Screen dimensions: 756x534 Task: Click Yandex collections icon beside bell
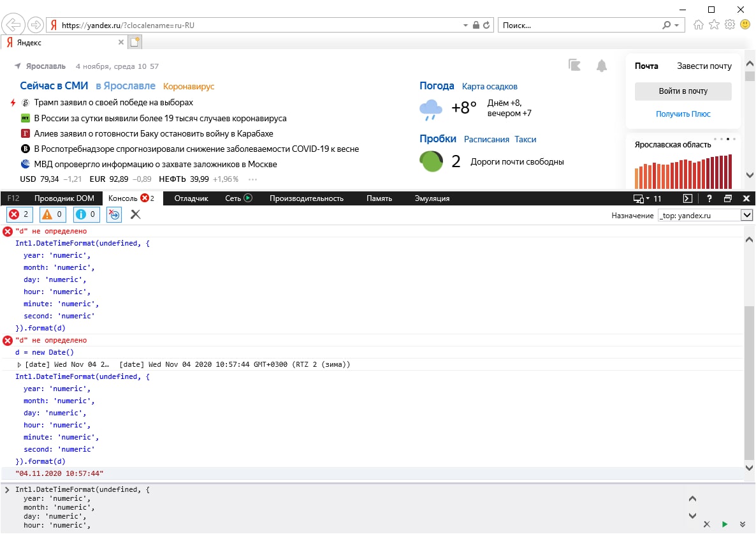[x=574, y=65]
